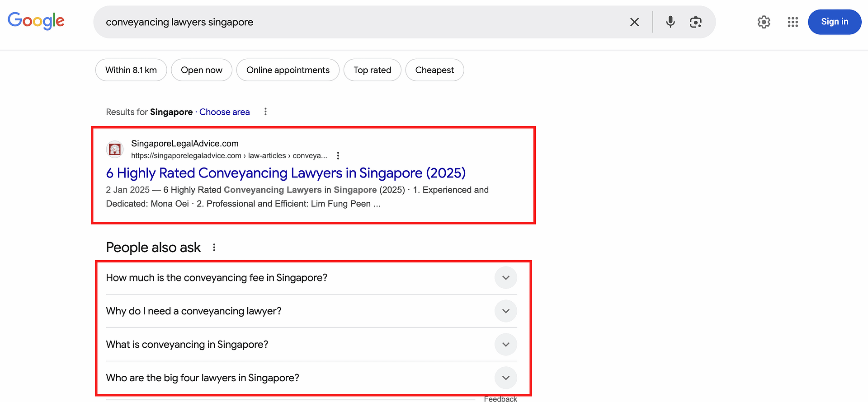Expand 'Who are the big four lawyers' question
This screenshot has width=868, height=402.
505,378
